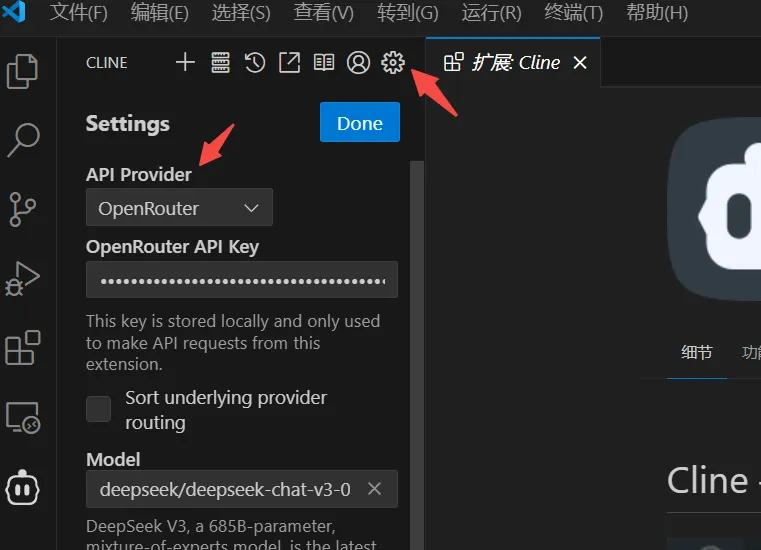Open the Source Control view
This screenshot has height=550, width=761.
(x=22, y=209)
